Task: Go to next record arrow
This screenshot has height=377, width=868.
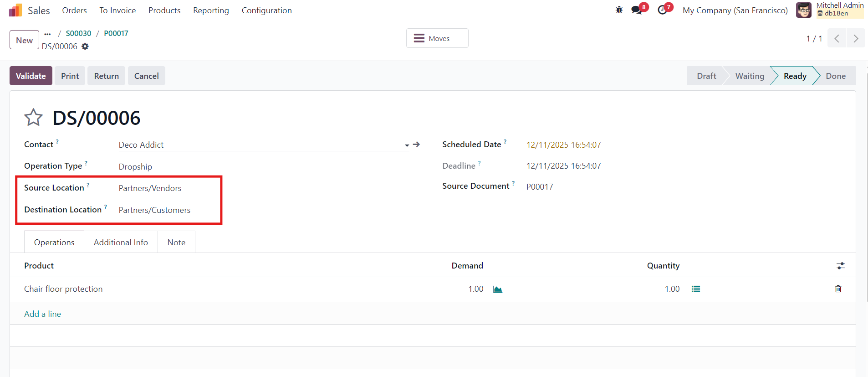Action: [x=856, y=39]
